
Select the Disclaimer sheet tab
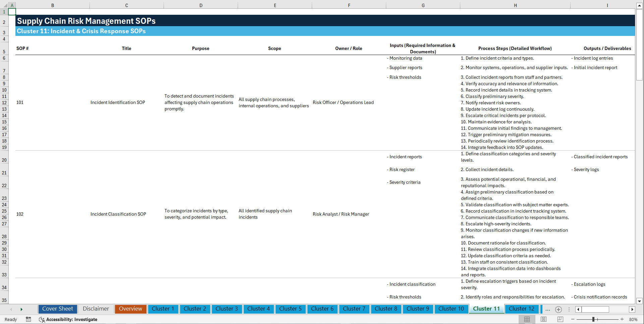click(96, 309)
